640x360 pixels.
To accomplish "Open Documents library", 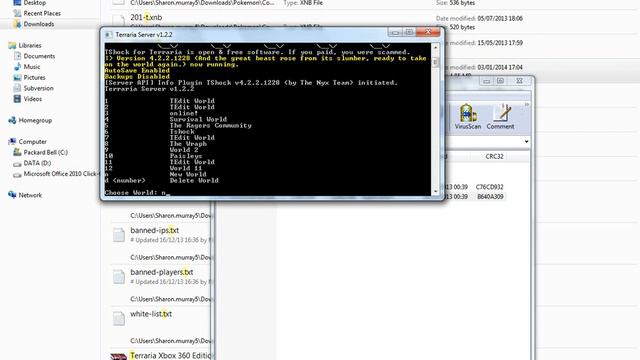I will (x=39, y=56).
